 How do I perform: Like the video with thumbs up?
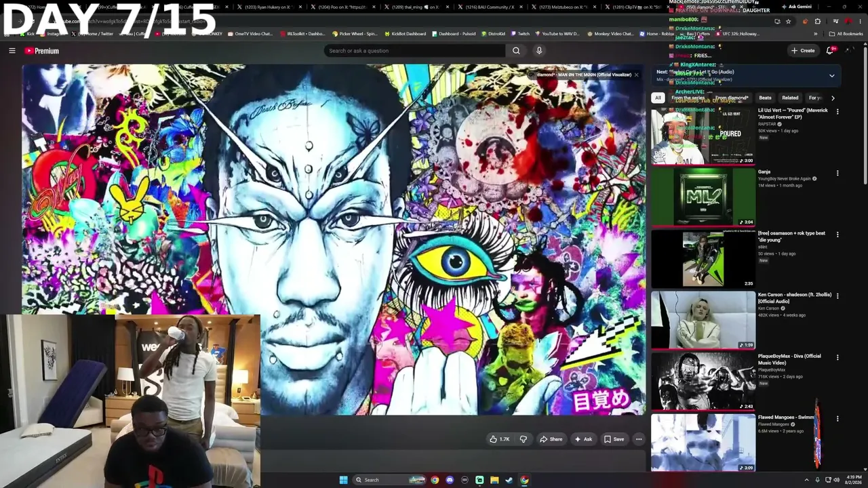500,439
